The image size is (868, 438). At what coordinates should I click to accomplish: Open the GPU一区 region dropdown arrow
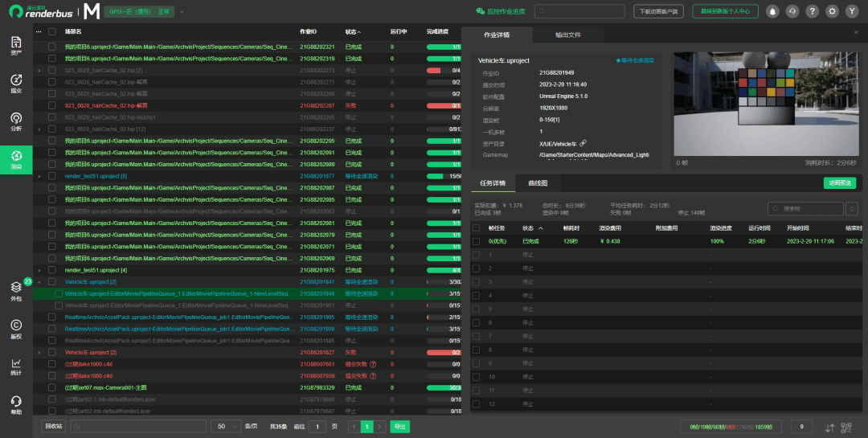(x=182, y=12)
